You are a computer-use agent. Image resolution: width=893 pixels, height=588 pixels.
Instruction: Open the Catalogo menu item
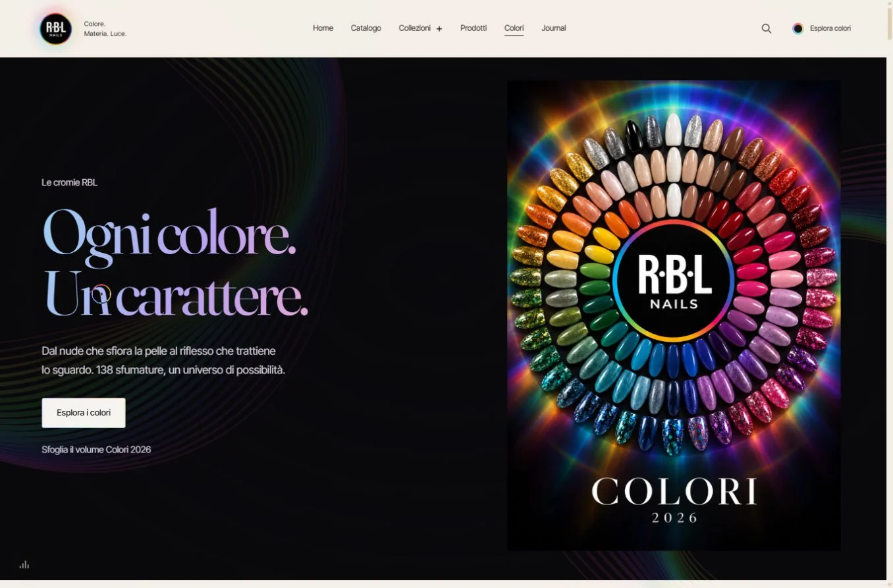coord(365,28)
